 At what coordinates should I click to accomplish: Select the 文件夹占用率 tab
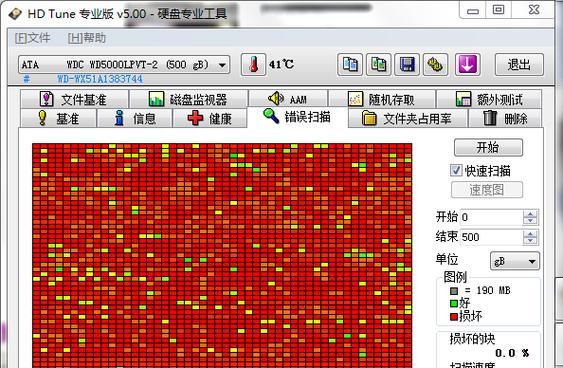408,118
